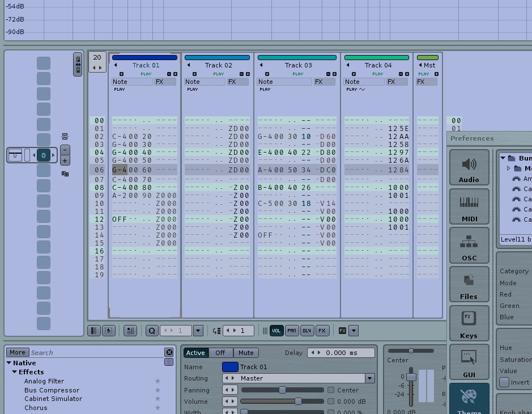Collapse the Native tree section
Viewport: 532px width, 414px height.
[9, 363]
